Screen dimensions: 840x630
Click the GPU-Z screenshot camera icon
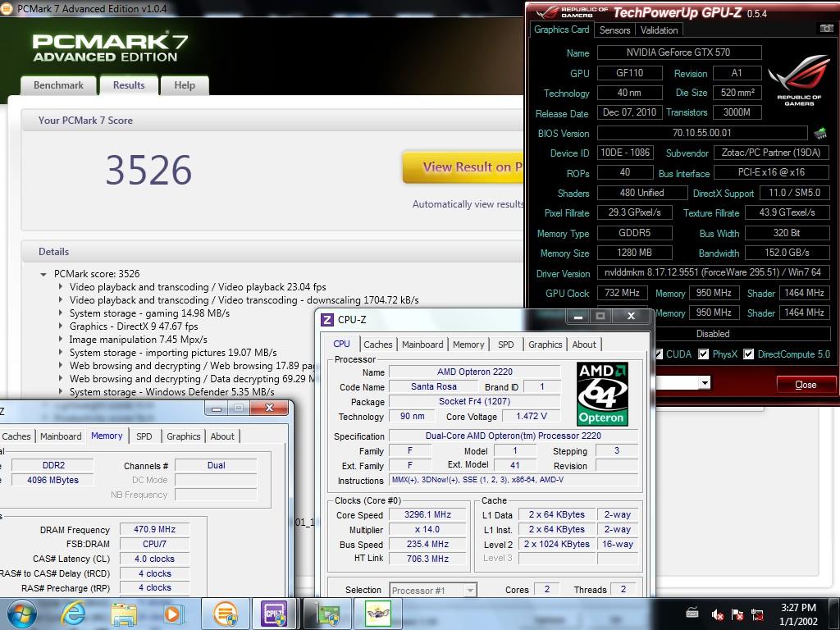(x=827, y=29)
